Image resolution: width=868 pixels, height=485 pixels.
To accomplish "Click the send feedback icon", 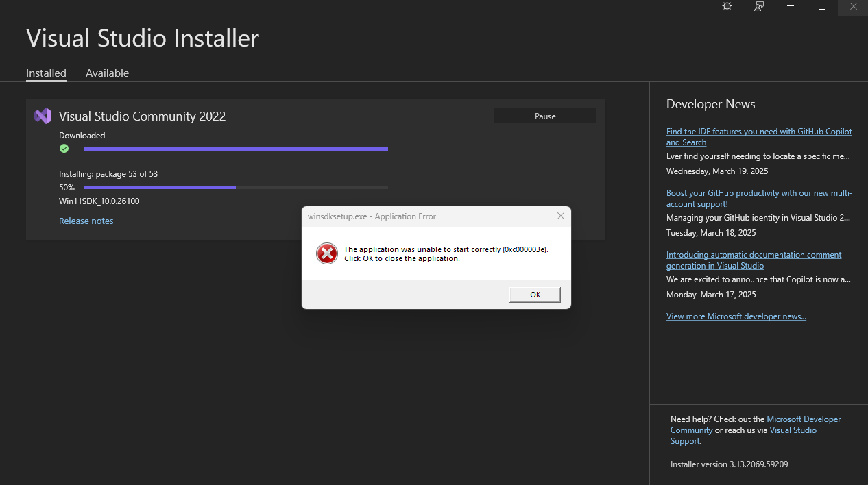I will pos(759,7).
